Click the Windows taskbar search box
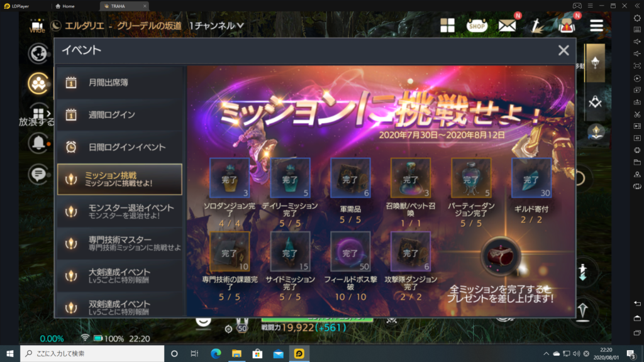 tap(91, 353)
